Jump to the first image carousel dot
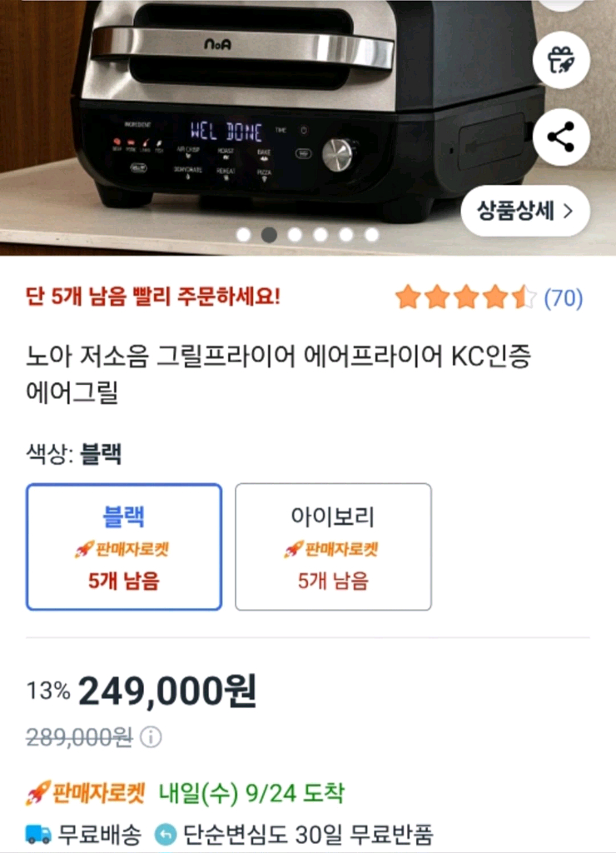 pos(243,235)
